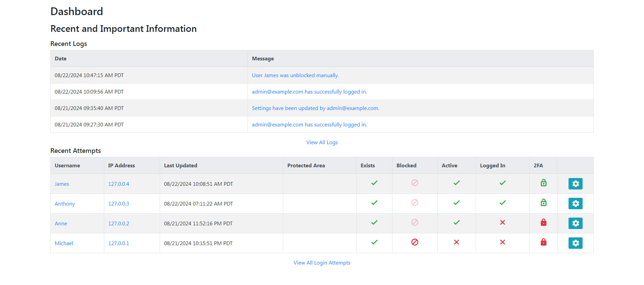Open settings gear for Anne row
Viewport: 644px width, 285px height.
[x=575, y=223]
